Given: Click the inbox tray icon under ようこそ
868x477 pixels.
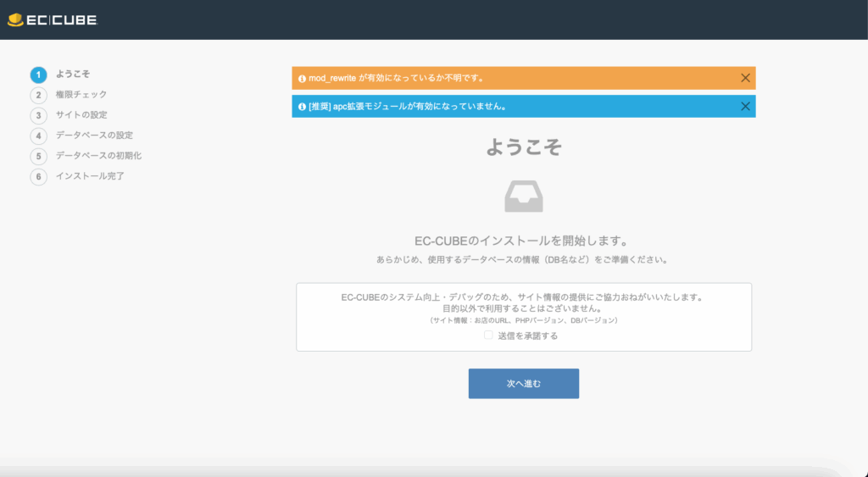Looking at the screenshot, I should click(x=524, y=197).
